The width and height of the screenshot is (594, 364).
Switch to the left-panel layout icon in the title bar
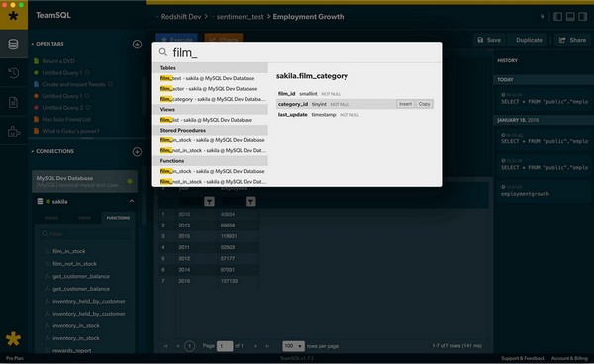coord(557,17)
